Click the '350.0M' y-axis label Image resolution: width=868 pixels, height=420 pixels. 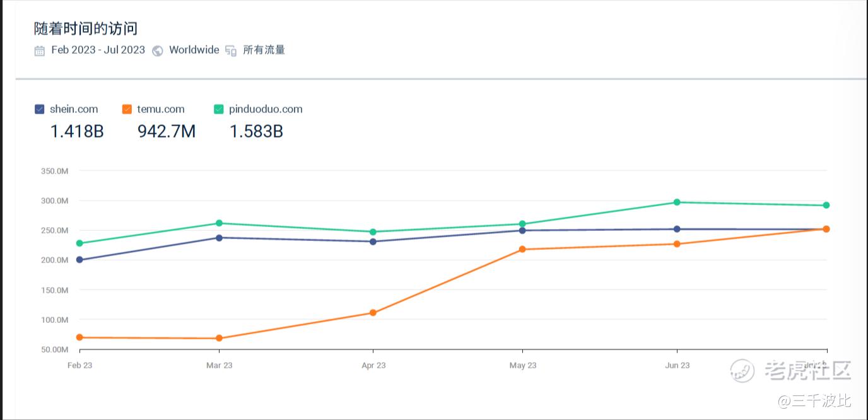(x=54, y=171)
